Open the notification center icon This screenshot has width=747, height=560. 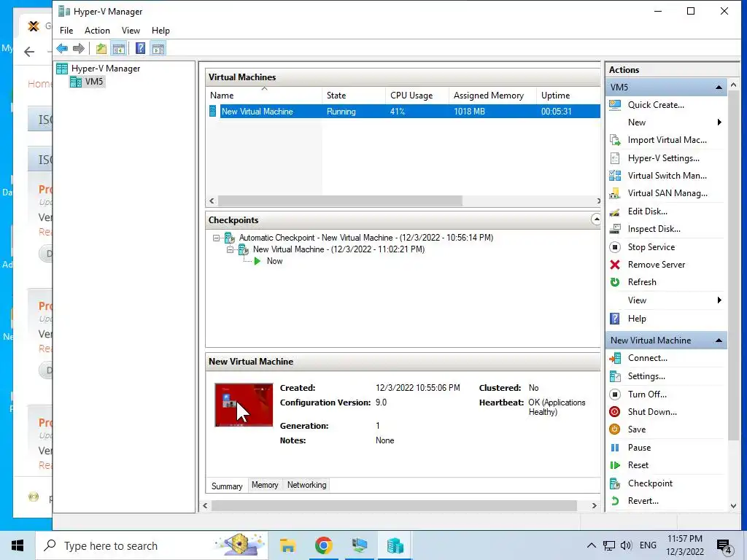coord(724,545)
